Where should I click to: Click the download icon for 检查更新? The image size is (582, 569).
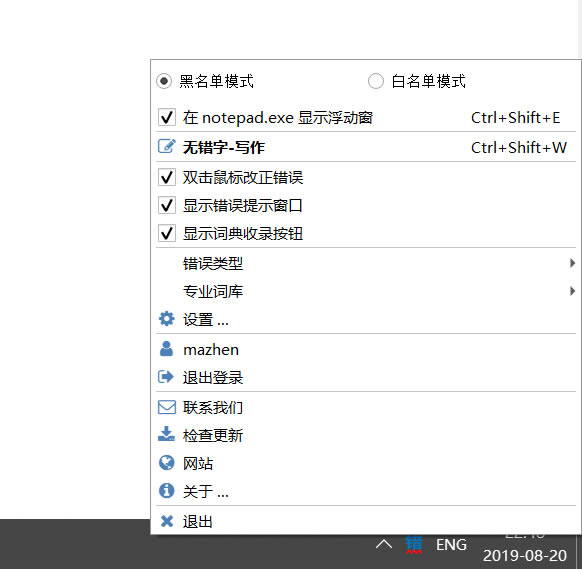click(x=166, y=434)
